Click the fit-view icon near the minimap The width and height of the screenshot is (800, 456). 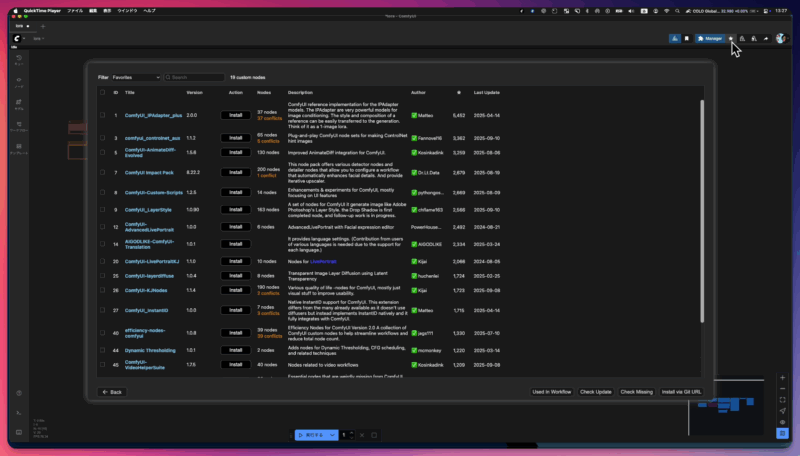tap(783, 401)
